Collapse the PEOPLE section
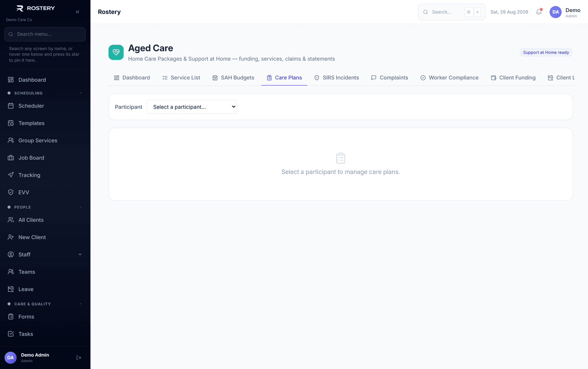This screenshot has width=588, height=369. pyautogui.click(x=45, y=207)
